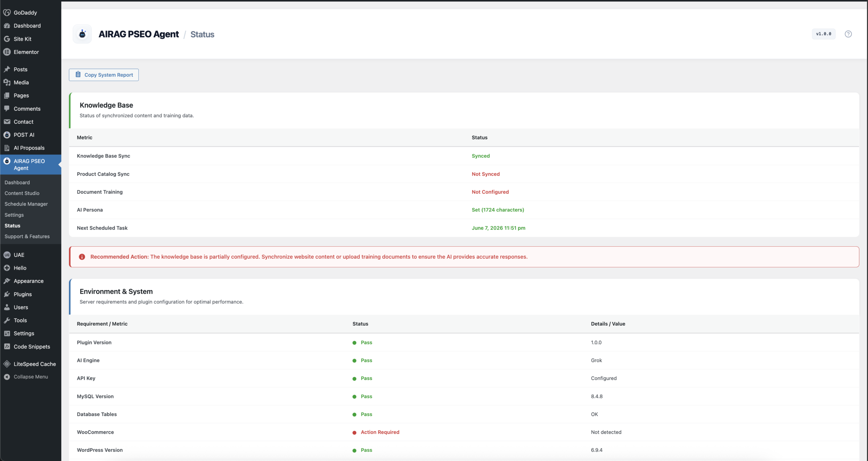Click the Grok value in AI Engine row
Image resolution: width=868 pixels, height=461 pixels.
click(596, 360)
